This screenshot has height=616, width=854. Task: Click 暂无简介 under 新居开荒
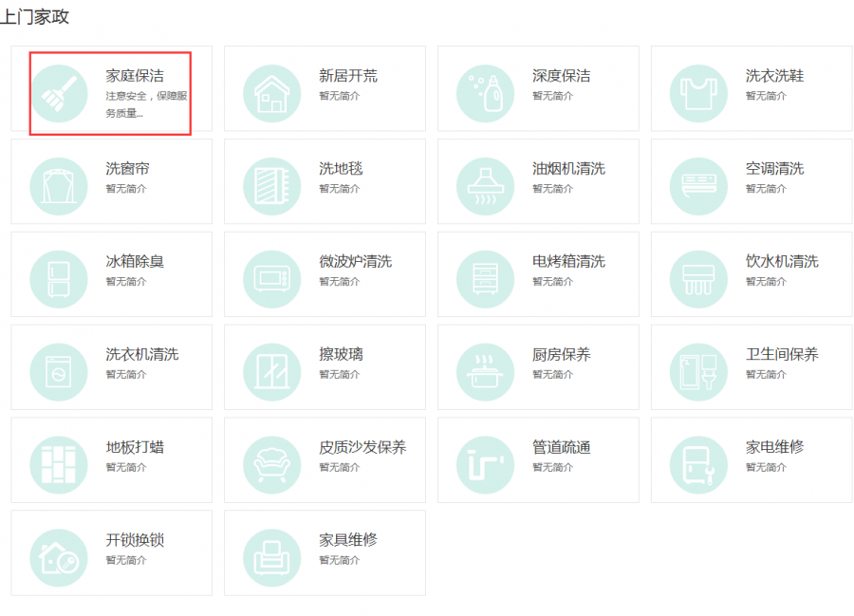coord(340,96)
